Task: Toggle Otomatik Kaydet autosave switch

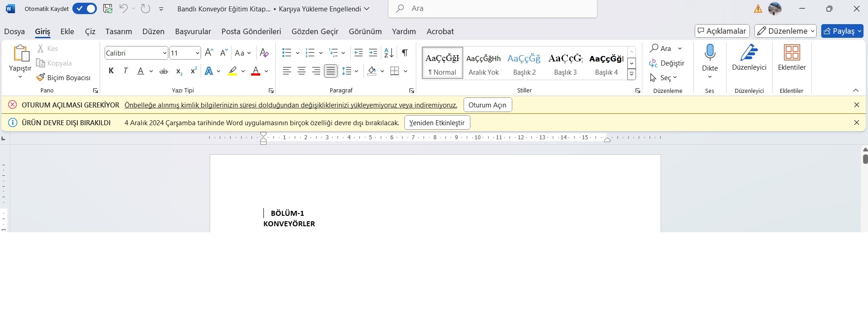Action: click(x=85, y=9)
